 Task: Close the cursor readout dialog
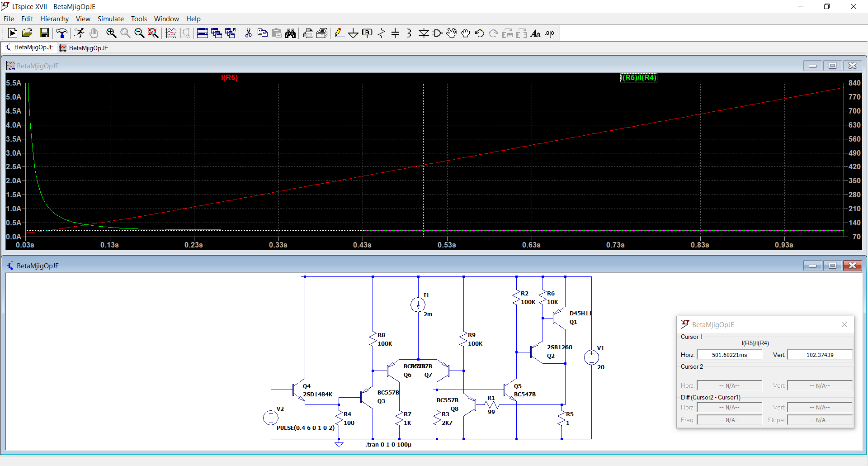coord(844,324)
